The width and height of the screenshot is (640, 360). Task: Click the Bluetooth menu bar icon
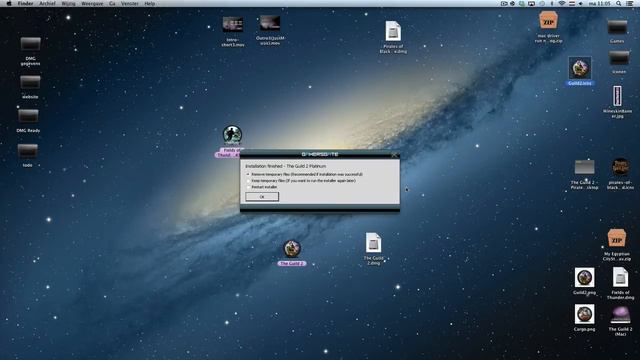point(552,3)
